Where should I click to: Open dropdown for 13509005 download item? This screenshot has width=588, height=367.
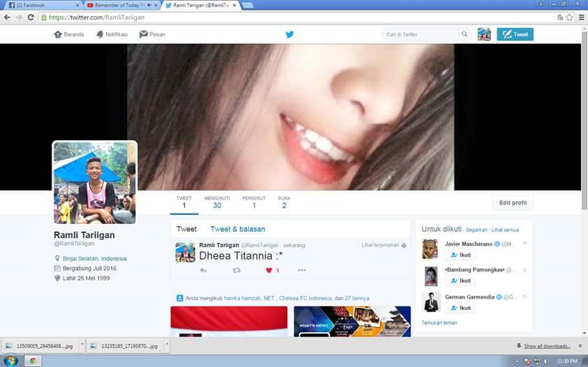(82, 344)
